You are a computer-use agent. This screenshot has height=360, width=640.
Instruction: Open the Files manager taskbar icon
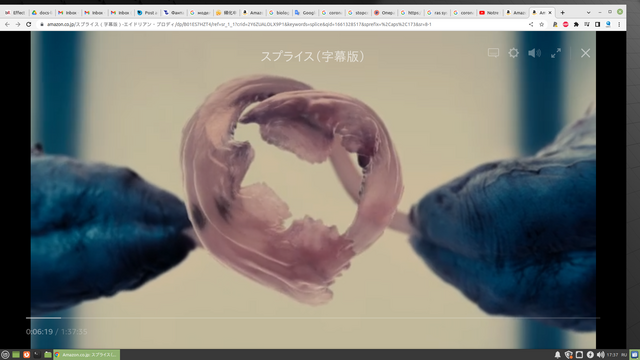coord(48,355)
